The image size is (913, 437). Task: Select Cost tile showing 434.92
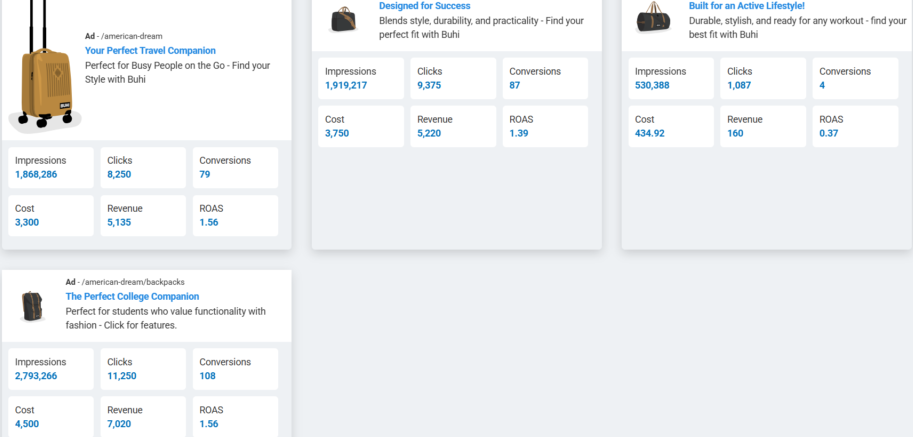(671, 126)
